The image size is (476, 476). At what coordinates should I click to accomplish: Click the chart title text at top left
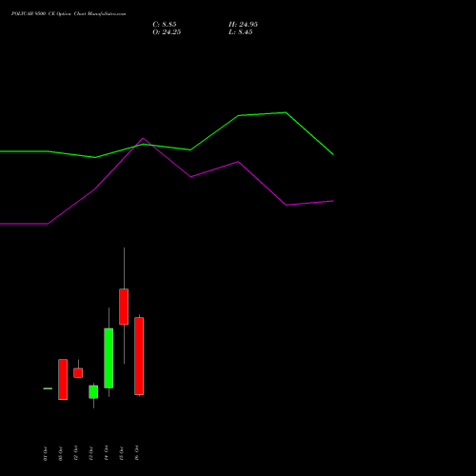coord(69,14)
